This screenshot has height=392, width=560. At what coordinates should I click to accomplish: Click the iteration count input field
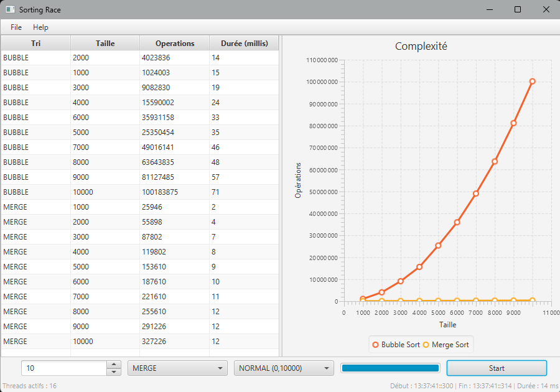(64, 368)
